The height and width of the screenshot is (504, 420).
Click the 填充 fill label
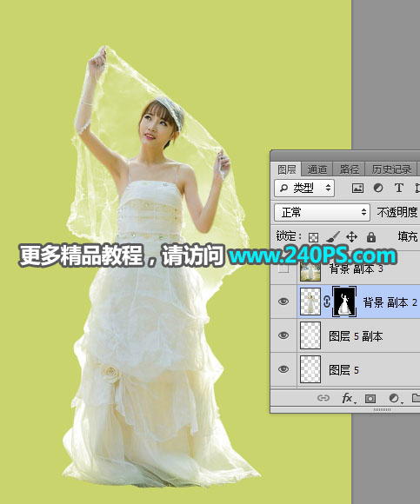pyautogui.click(x=408, y=237)
